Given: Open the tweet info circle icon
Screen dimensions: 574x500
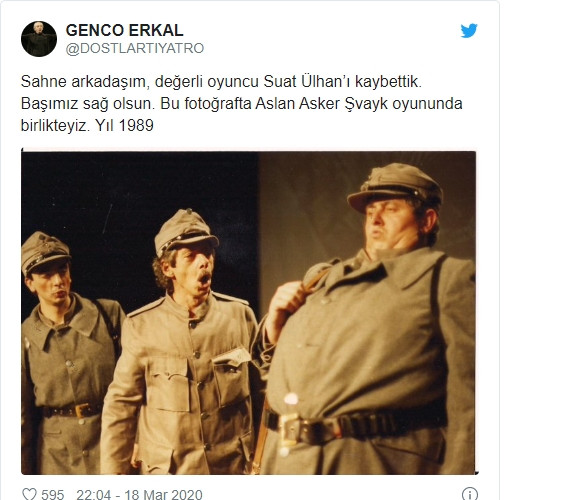Looking at the screenshot, I should (x=470, y=494).
